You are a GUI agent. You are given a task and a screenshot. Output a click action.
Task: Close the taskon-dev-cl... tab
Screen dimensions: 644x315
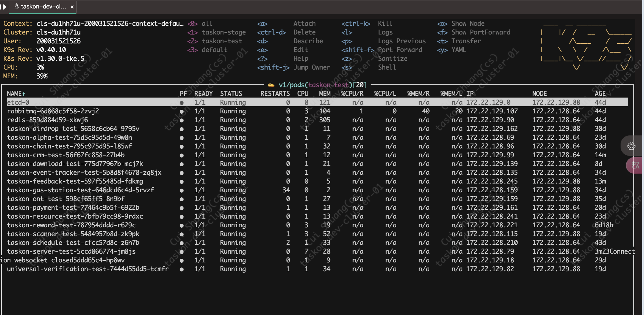[72, 7]
